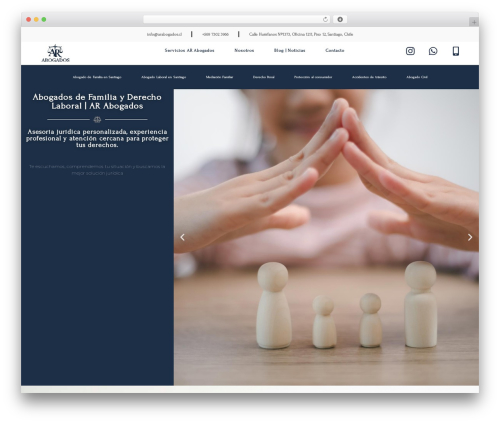Image resolution: width=500 pixels, height=423 pixels.
Task: Open the Accidentes de tránsito link
Action: pyautogui.click(x=369, y=77)
